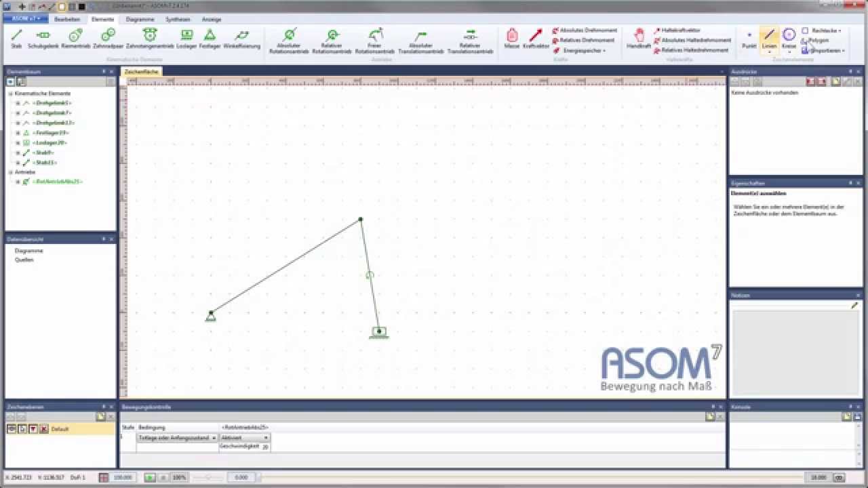868x488 pixels.
Task: Select RotAntriebAbs25 under Antriebe
Action: (x=57, y=182)
